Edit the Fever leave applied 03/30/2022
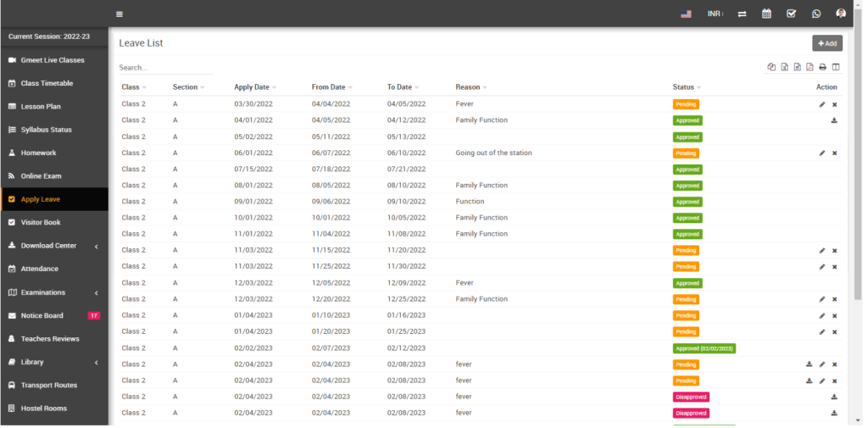868x428 pixels. [821, 104]
